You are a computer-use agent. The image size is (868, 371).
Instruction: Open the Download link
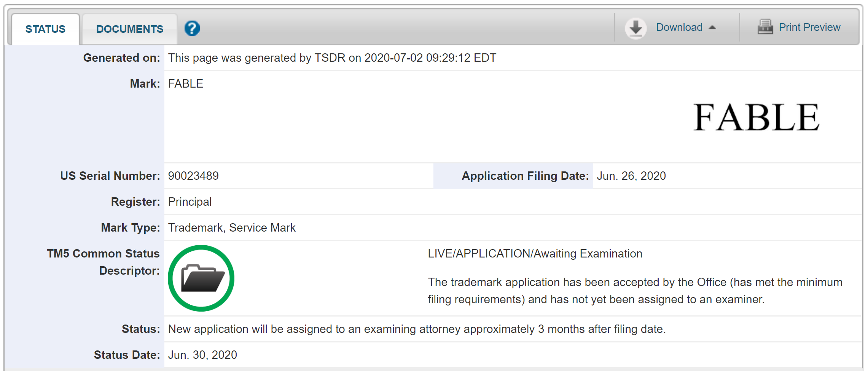(x=679, y=27)
